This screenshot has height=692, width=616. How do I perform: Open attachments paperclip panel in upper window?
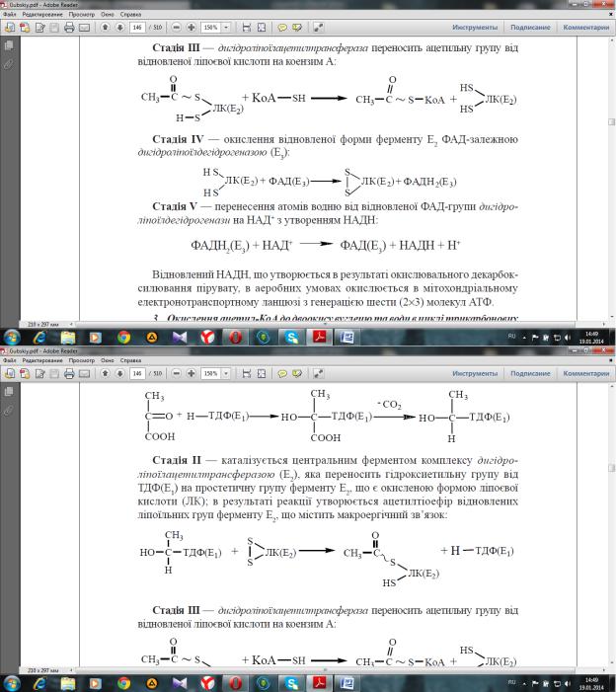pyautogui.click(x=8, y=64)
